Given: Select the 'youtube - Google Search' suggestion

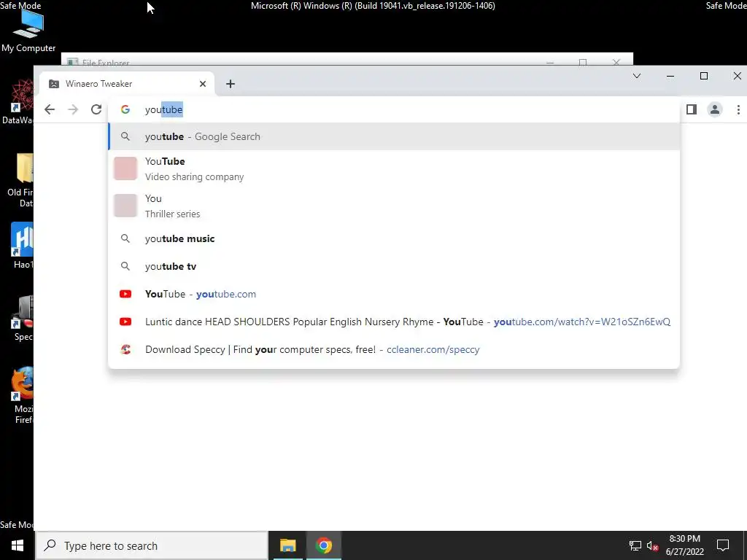Looking at the screenshot, I should tap(394, 136).
